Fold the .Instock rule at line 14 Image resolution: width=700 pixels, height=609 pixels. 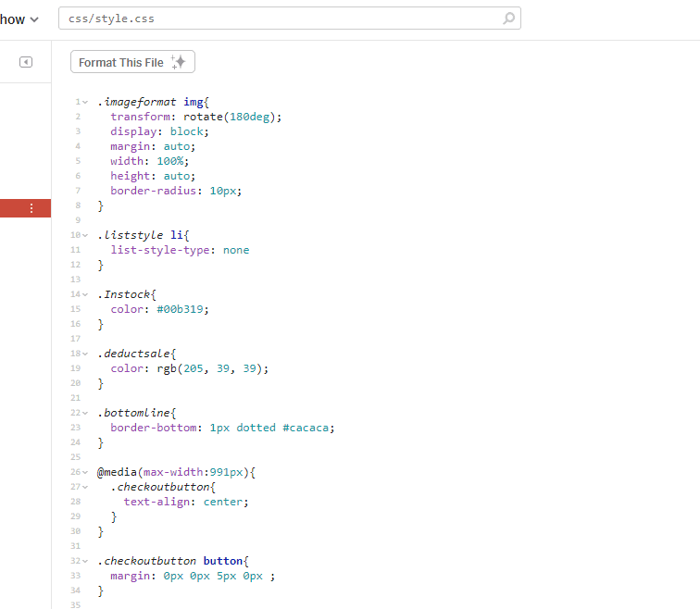[86, 294]
